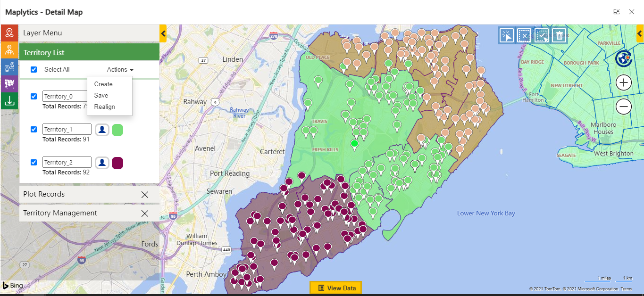Uncheck the Select All checkbox
This screenshot has width=644, height=296.
tap(33, 70)
